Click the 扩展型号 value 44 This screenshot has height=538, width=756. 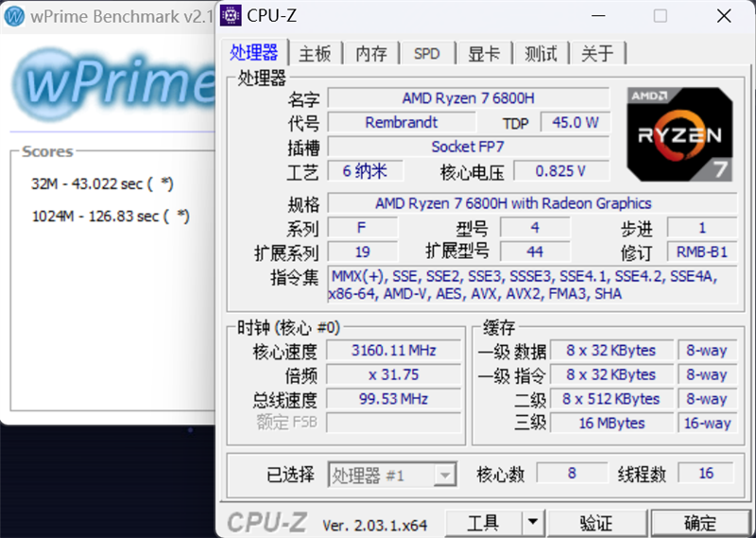(x=535, y=252)
